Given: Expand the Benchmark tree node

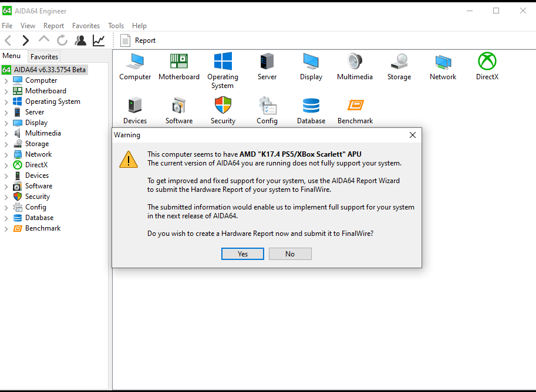Looking at the screenshot, I should 6,229.
